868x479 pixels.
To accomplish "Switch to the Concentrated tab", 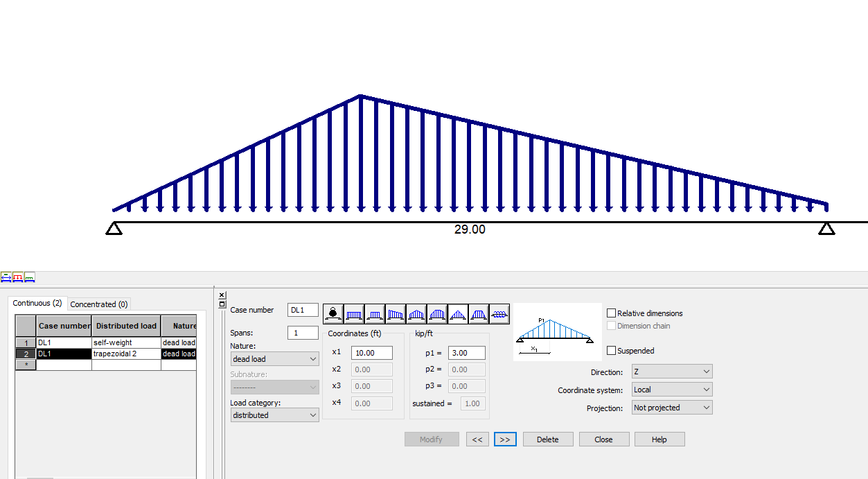I will pyautogui.click(x=99, y=304).
